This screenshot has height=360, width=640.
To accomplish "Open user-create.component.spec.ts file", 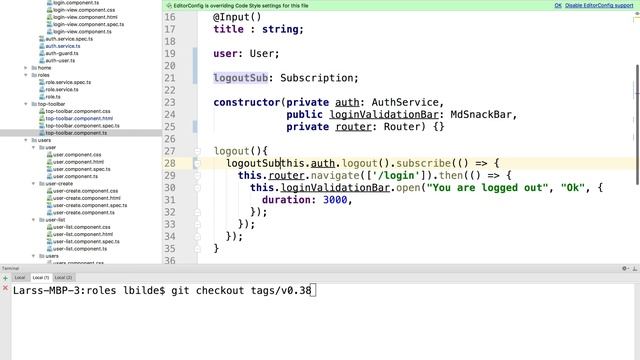I will click(87, 205).
